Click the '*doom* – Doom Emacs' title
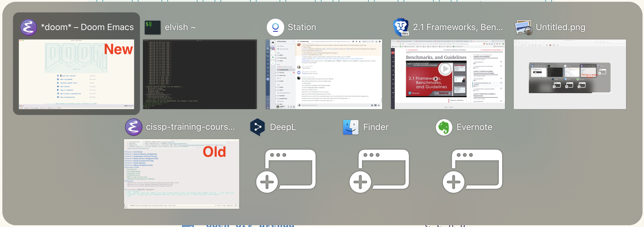This screenshot has height=227, width=644. click(87, 27)
